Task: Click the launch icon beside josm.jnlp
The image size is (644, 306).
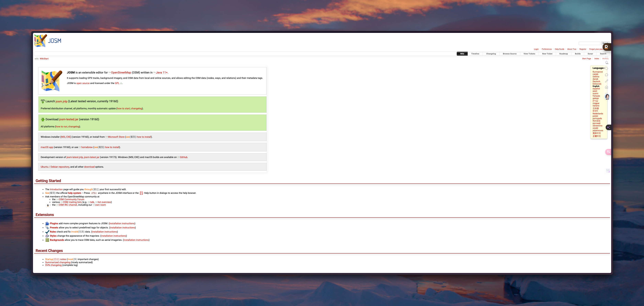Action: 43,101
